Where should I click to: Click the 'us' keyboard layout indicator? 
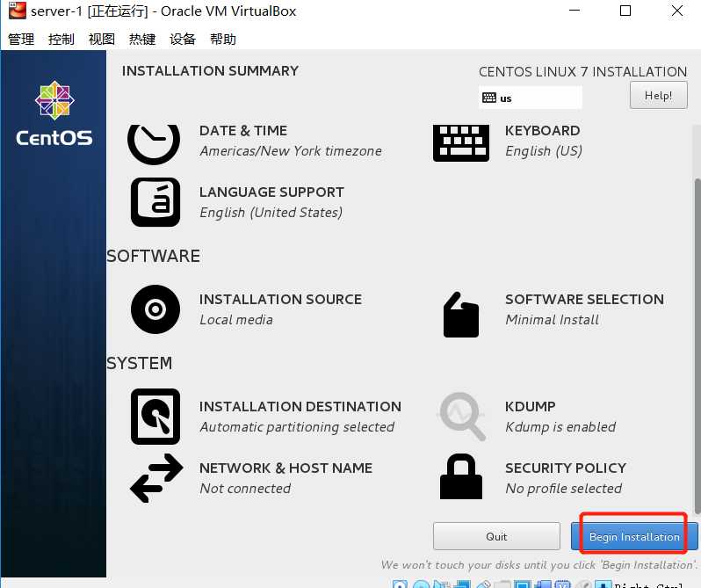click(531, 98)
